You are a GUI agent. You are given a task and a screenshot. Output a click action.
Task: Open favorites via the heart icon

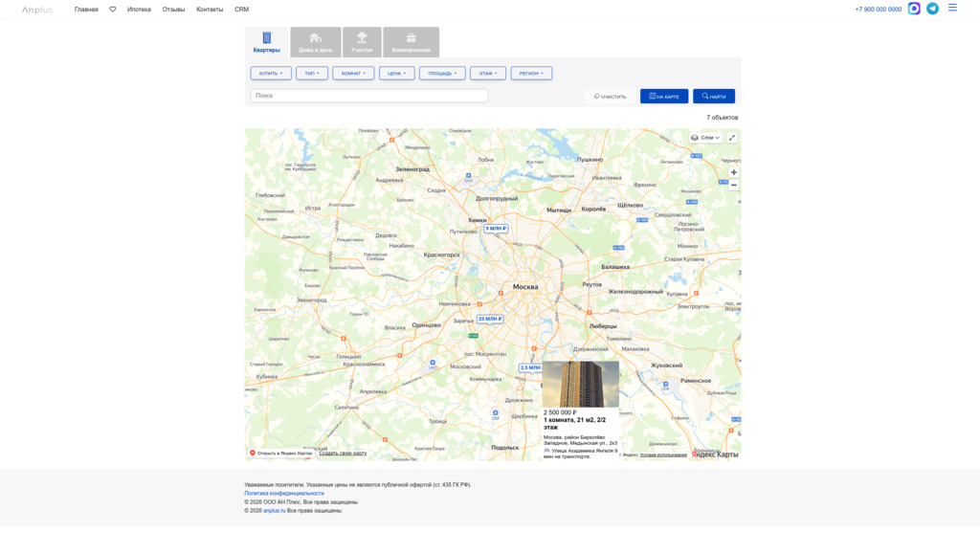point(113,10)
